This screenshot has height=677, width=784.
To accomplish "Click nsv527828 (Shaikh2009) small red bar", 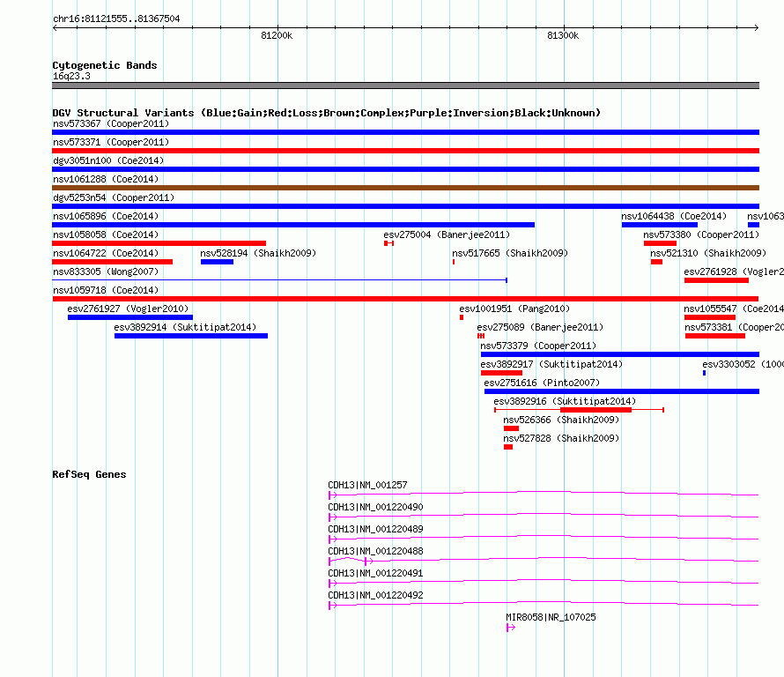I will (x=508, y=447).
